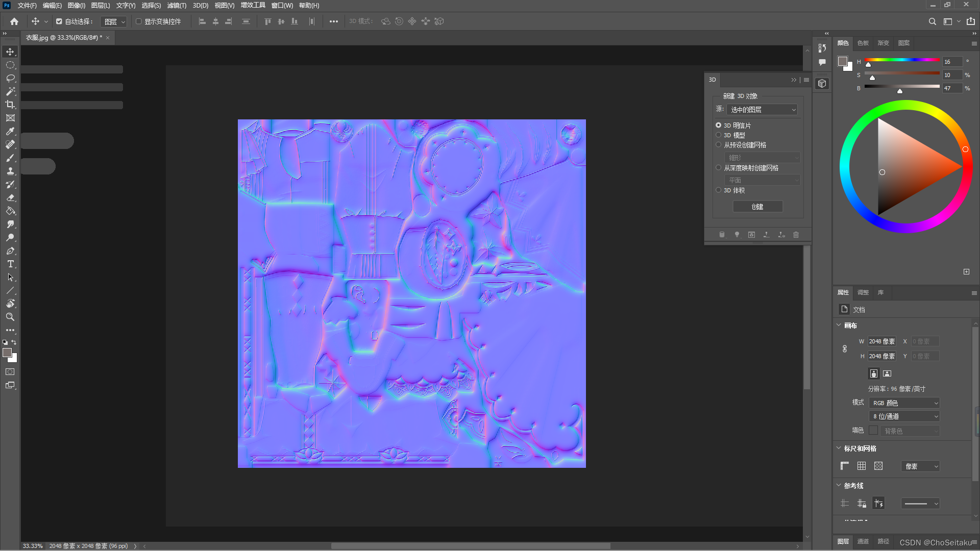Select the Horizontal Type tool
Viewport: 980px width, 551px height.
tap(10, 264)
